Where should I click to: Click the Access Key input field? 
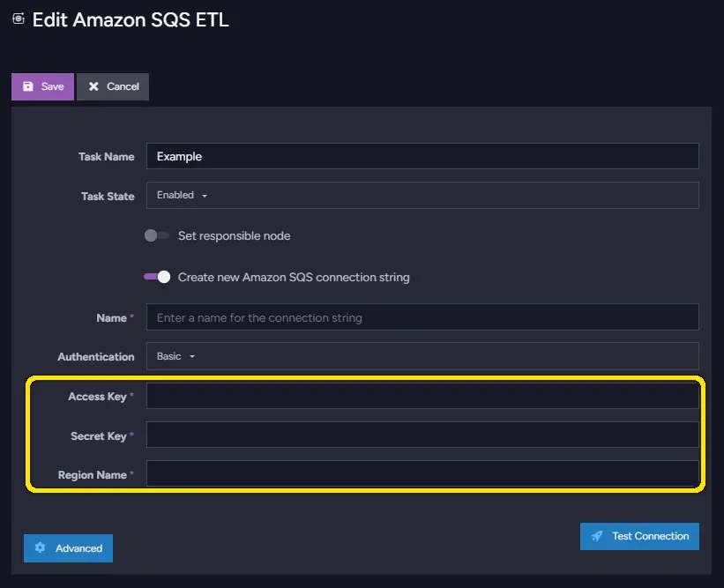click(422, 396)
